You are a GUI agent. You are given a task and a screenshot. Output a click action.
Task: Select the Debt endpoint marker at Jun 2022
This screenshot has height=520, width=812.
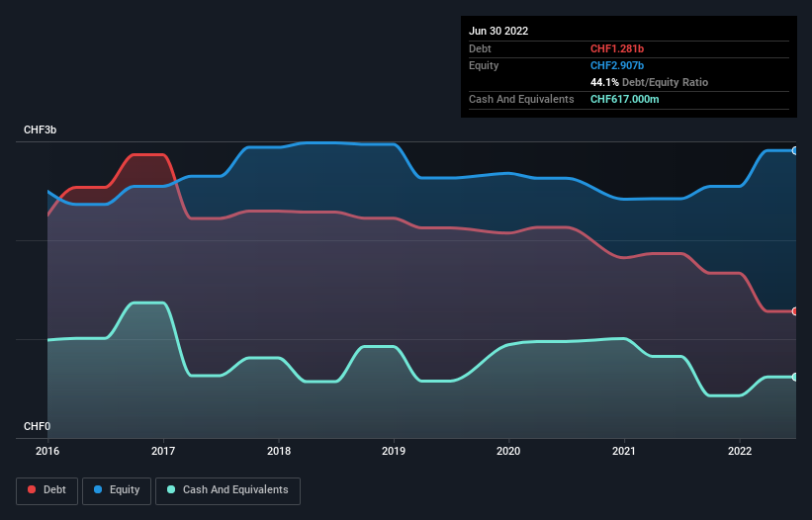pyautogui.click(x=795, y=311)
